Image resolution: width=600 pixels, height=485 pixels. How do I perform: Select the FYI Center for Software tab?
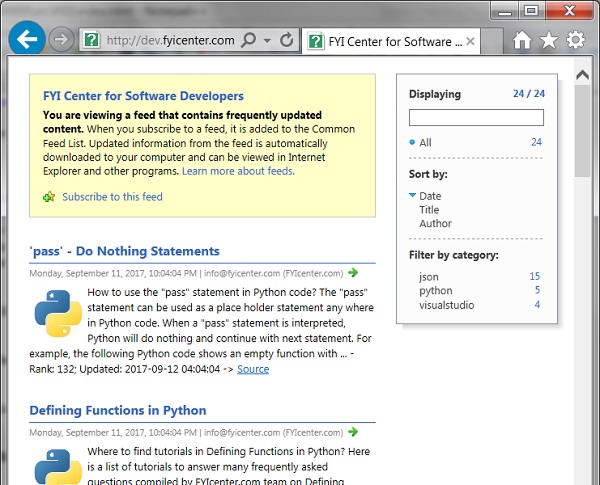391,41
